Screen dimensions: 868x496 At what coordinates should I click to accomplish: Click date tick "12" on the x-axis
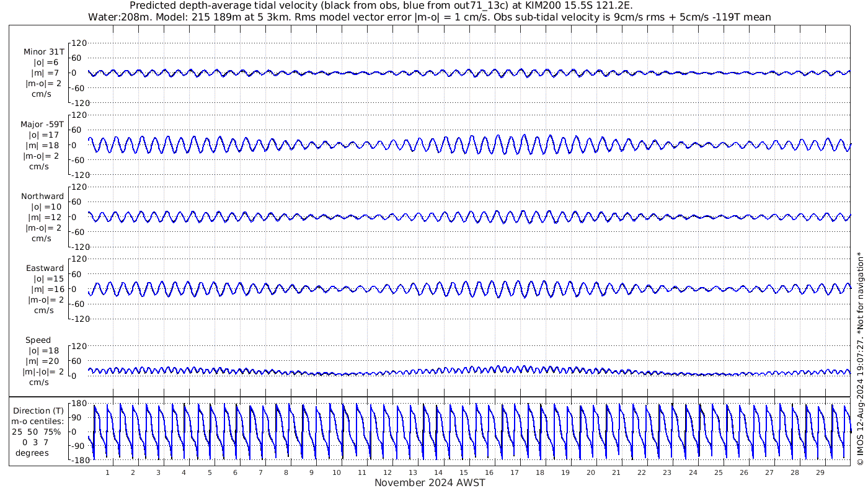[387, 472]
